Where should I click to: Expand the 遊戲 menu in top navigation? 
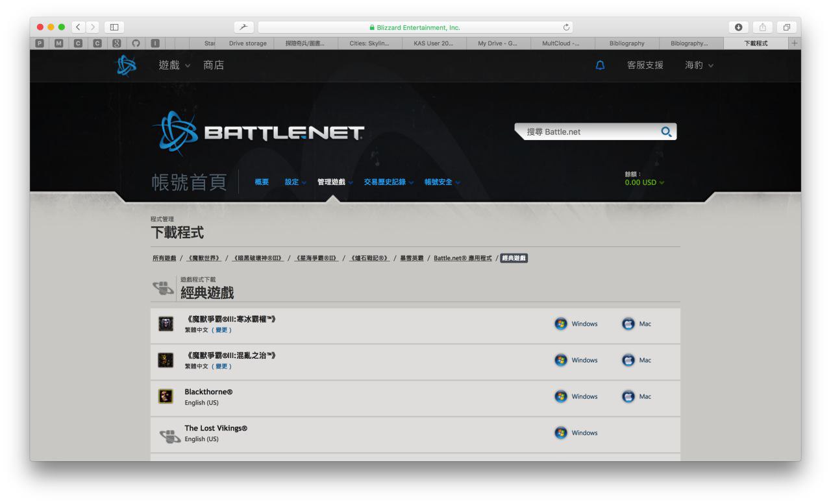pyautogui.click(x=175, y=66)
